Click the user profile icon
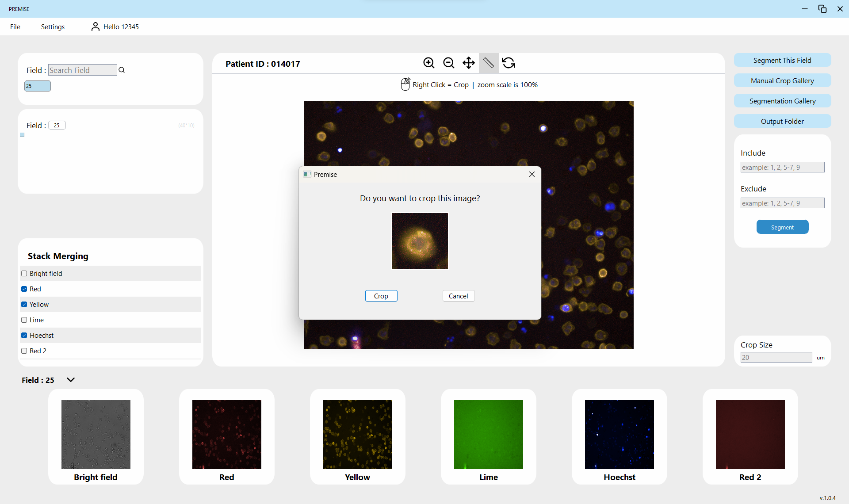 (x=95, y=27)
